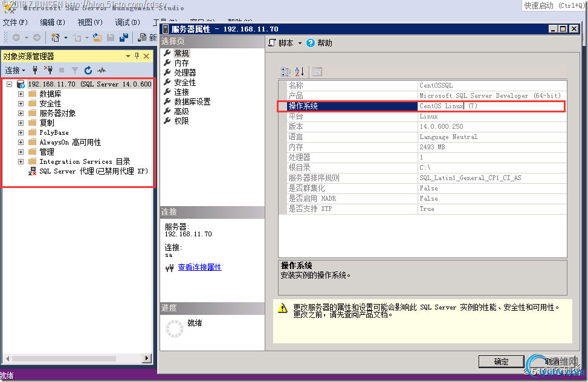Viewport: 588px width, 382px height.
Task: Expand the 安全性 folder in Object Explorer
Action: pyautogui.click(x=21, y=103)
